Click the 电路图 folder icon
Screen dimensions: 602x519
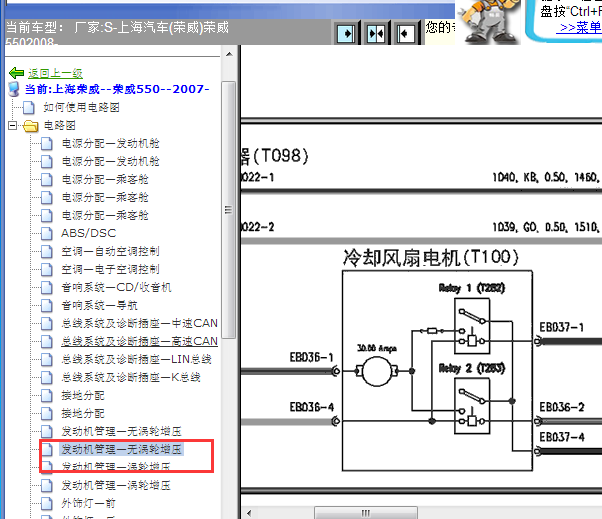tap(31, 126)
